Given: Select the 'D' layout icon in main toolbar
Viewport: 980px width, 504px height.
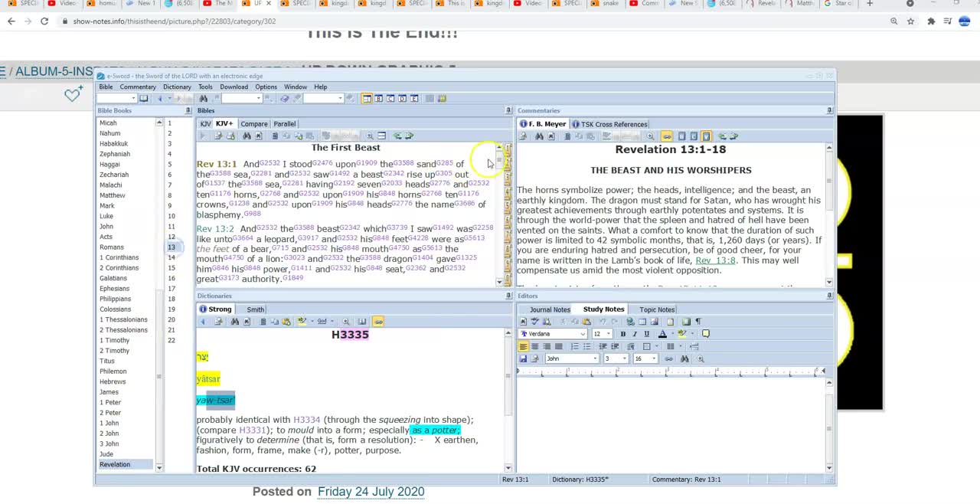Looking at the screenshot, I should click(403, 99).
